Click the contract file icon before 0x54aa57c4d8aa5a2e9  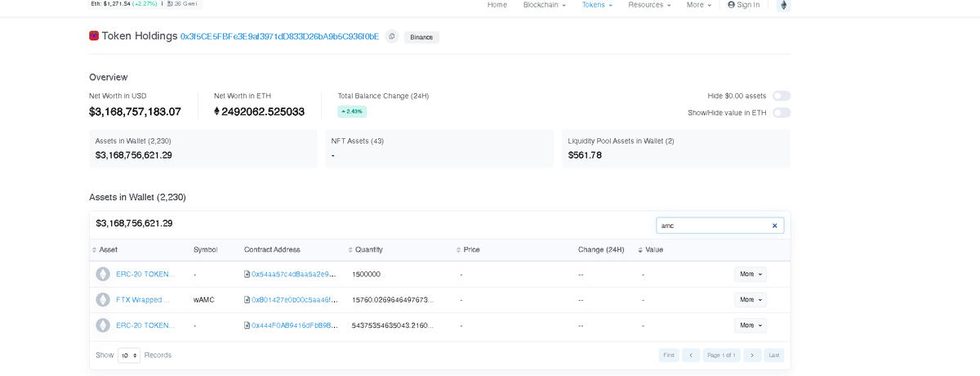pos(247,275)
